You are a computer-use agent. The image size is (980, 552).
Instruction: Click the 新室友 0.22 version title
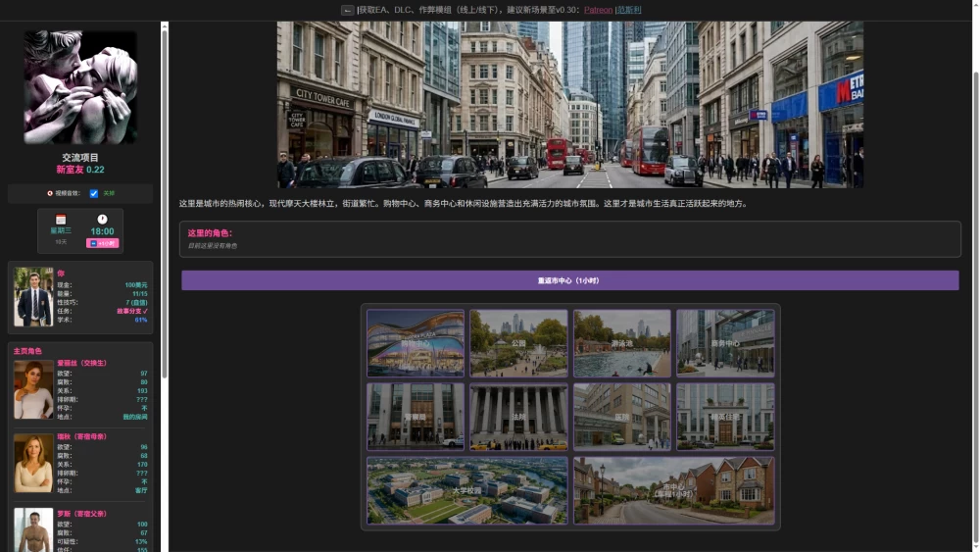pyautogui.click(x=80, y=170)
